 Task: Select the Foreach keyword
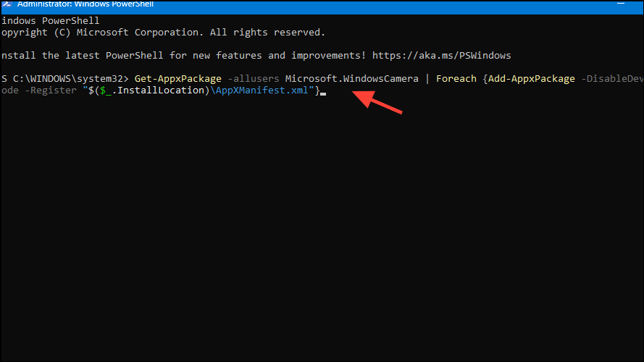(x=456, y=79)
